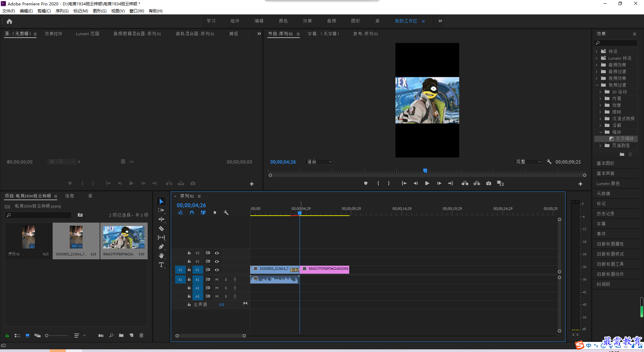644x352 pixels.
Task: Select the Selection tool arrow
Action: point(161,201)
